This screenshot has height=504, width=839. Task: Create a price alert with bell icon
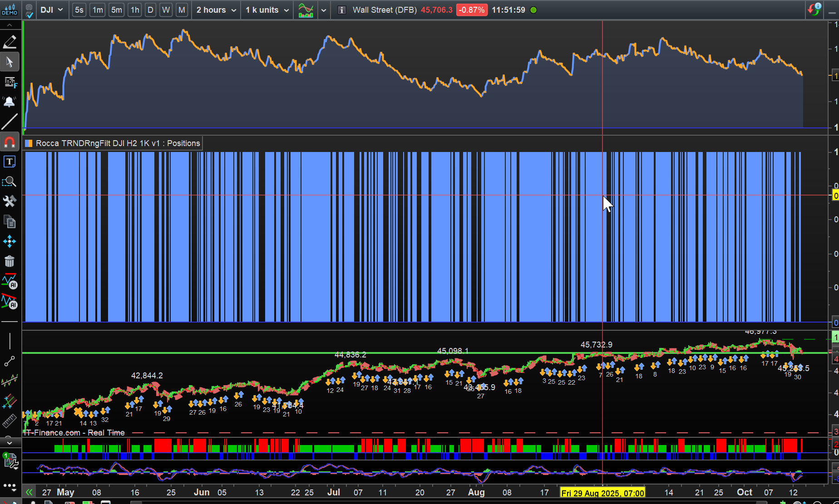coord(10,102)
